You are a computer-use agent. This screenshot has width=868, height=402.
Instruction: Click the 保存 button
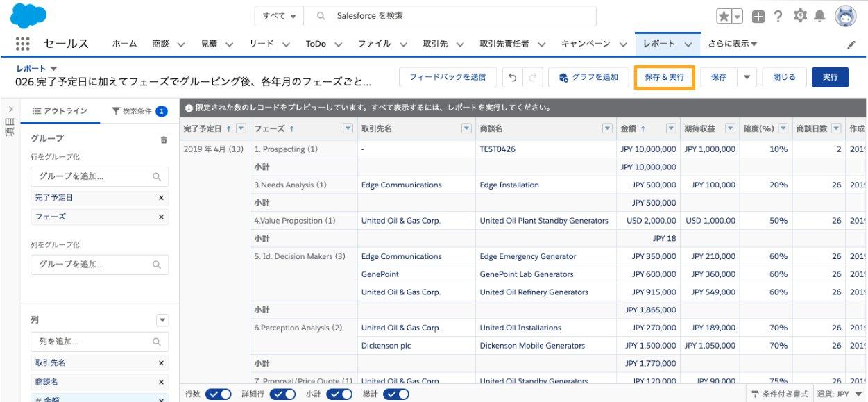[719, 77]
